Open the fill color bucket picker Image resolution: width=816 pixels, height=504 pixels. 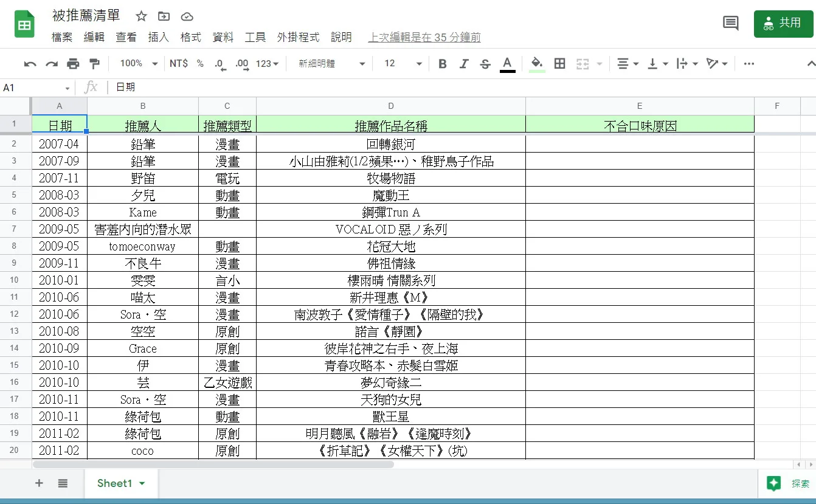coord(536,64)
